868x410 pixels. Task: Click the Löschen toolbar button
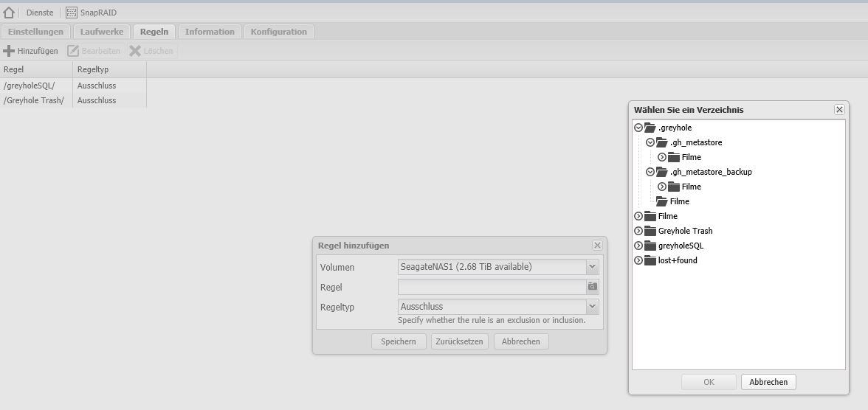click(152, 51)
